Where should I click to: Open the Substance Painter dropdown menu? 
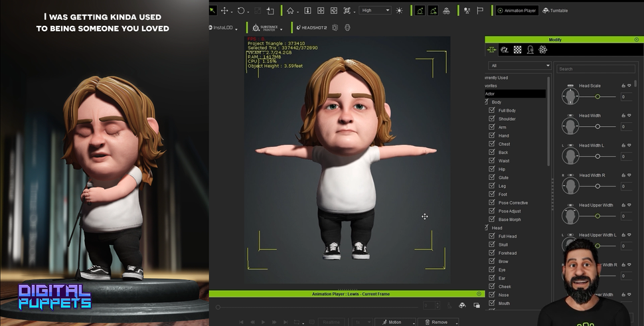(282, 29)
